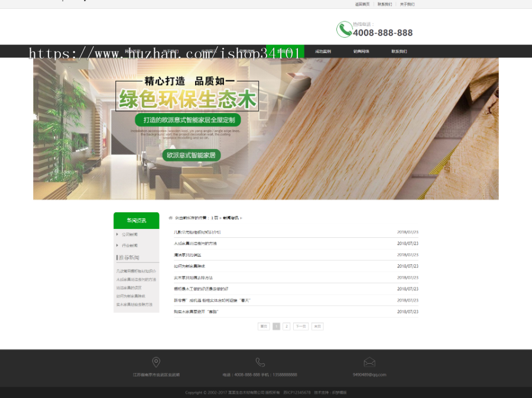
Task: Click the email envelope icon in footer
Action: tap(369, 361)
